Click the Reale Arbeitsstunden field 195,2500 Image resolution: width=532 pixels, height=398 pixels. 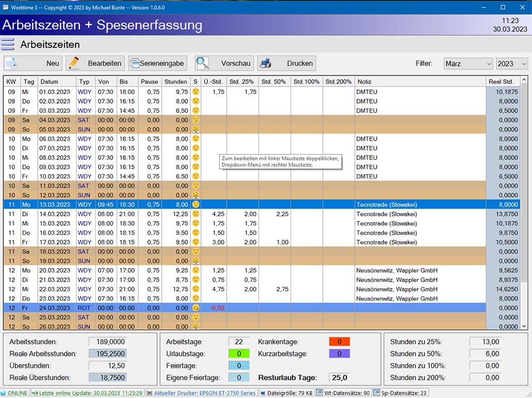pyautogui.click(x=107, y=353)
